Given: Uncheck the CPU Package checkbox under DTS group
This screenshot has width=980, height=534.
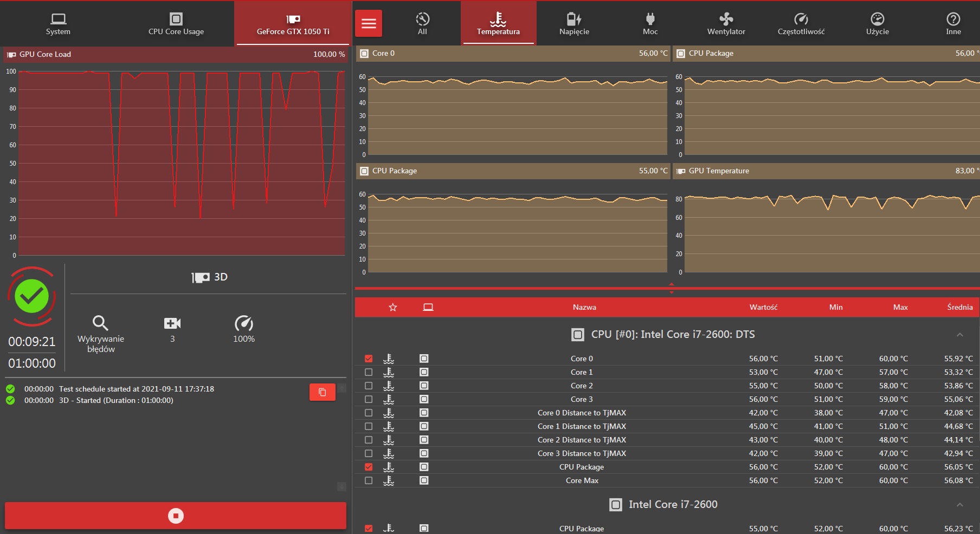Looking at the screenshot, I should tap(369, 467).
